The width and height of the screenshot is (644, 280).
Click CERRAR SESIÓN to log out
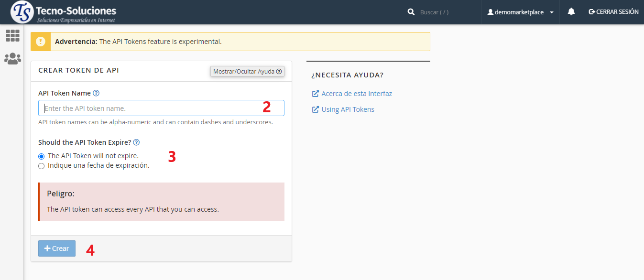point(613,12)
